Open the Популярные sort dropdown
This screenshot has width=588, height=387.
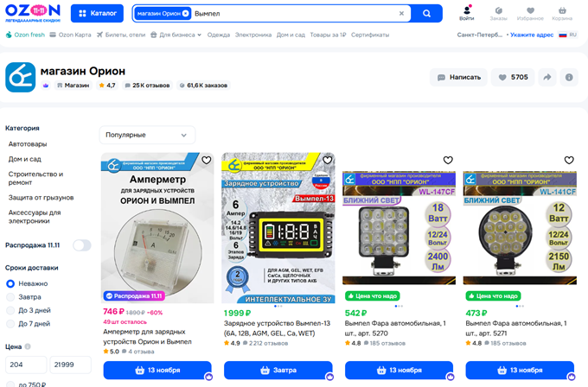(x=147, y=135)
